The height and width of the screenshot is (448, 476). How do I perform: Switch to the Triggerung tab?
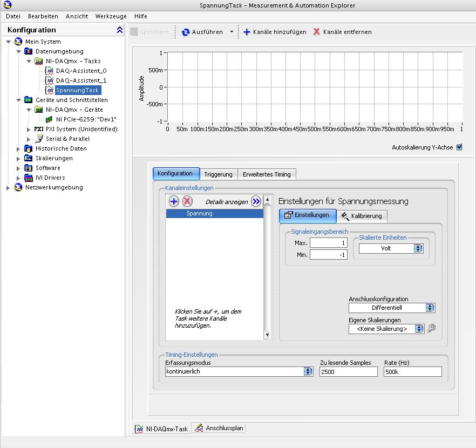coord(218,174)
